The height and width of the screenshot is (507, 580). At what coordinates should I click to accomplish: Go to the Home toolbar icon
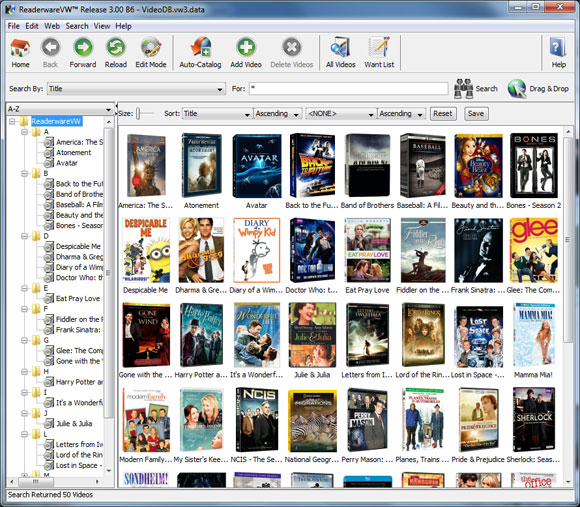tap(20, 48)
